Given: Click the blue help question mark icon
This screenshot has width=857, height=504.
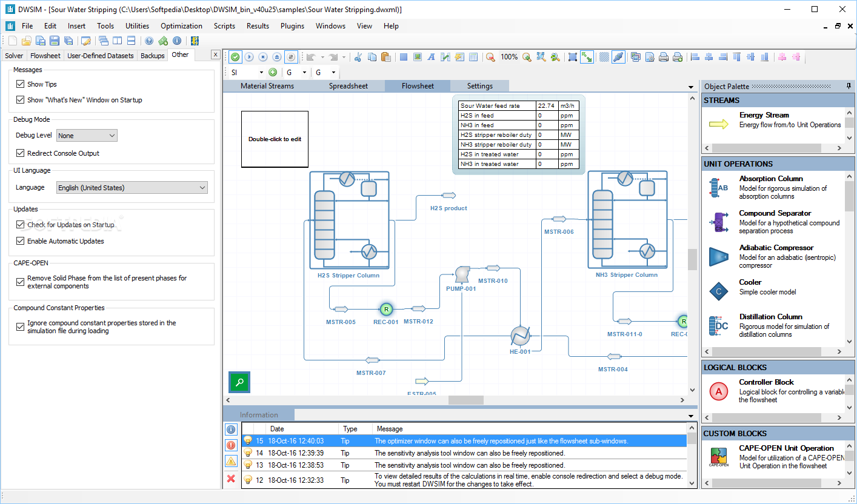Looking at the screenshot, I should coord(149,41).
